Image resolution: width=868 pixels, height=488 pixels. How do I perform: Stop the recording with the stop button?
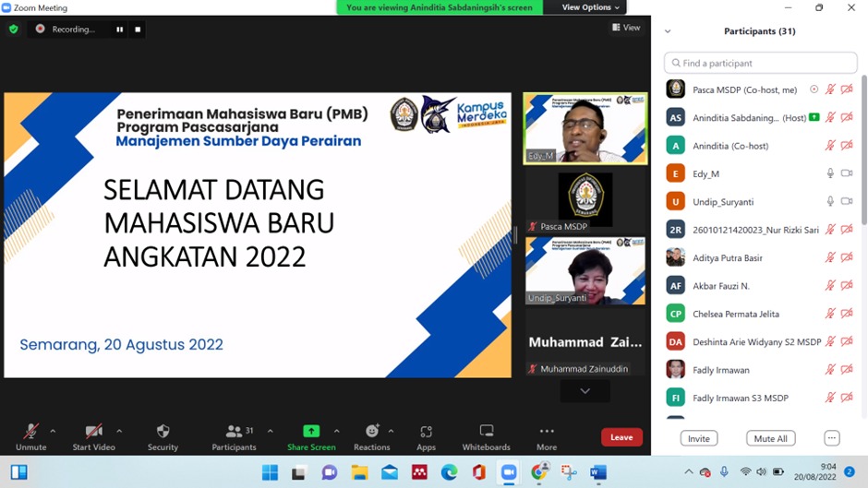pyautogui.click(x=138, y=30)
